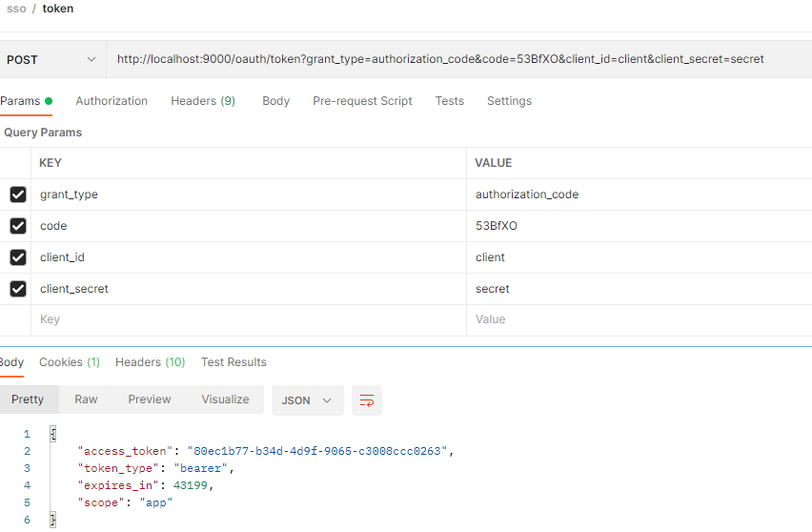Click the empty Value placeholder field
This screenshot has width=812, height=532.
639,319
